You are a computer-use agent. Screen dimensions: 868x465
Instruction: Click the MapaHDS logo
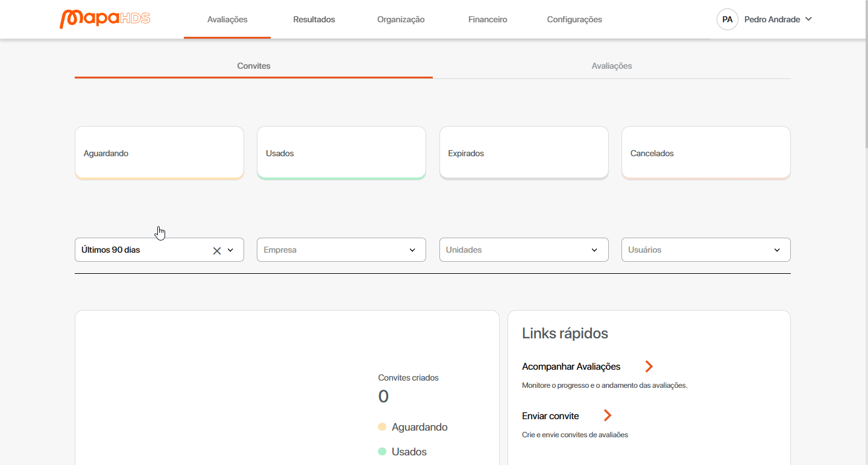click(x=105, y=19)
